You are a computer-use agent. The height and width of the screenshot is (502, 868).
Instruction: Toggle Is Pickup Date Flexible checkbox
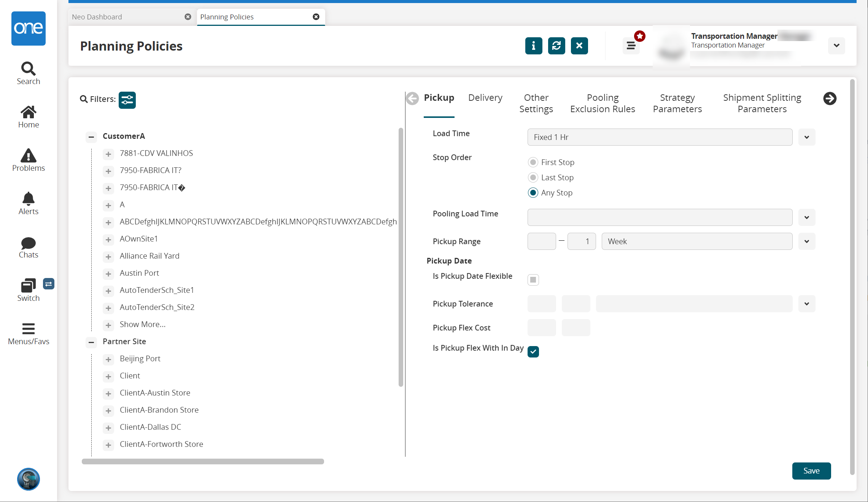click(x=533, y=280)
